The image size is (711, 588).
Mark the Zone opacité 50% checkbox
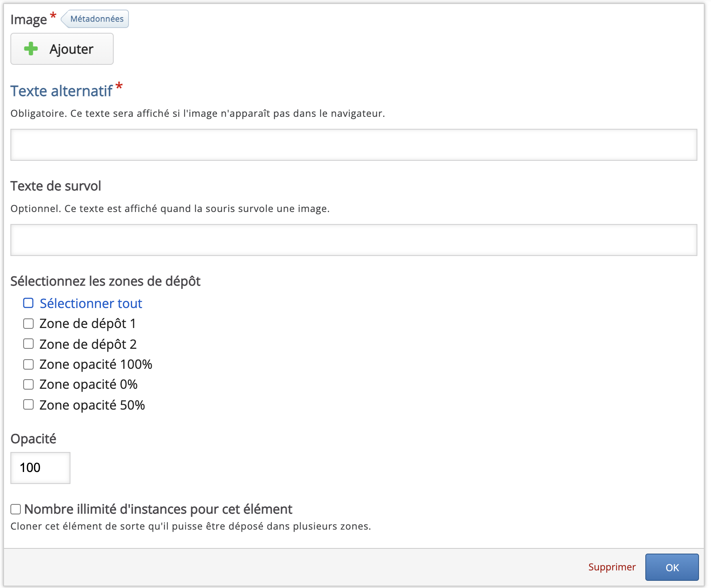(x=28, y=405)
